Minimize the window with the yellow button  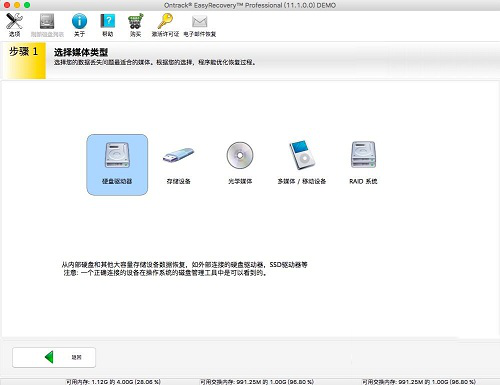pyautogui.click(x=17, y=5)
